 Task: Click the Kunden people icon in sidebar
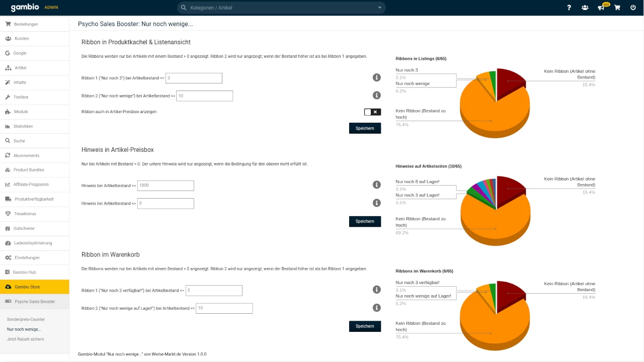pyautogui.click(x=8, y=38)
